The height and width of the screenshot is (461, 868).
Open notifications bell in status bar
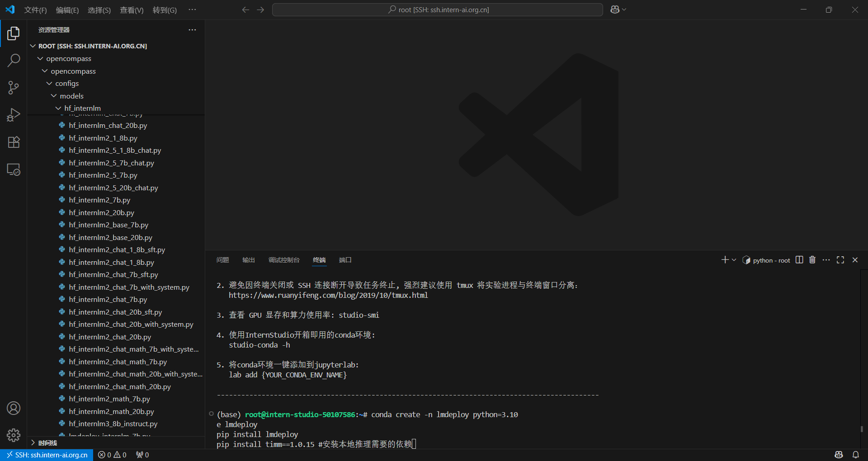(x=856, y=455)
